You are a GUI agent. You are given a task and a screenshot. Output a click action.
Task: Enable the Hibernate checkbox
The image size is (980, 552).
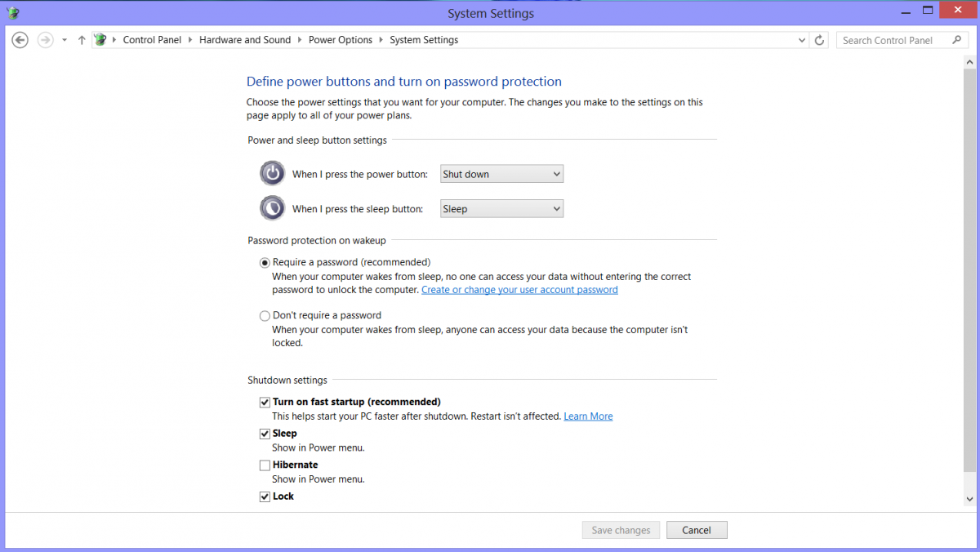[265, 465]
